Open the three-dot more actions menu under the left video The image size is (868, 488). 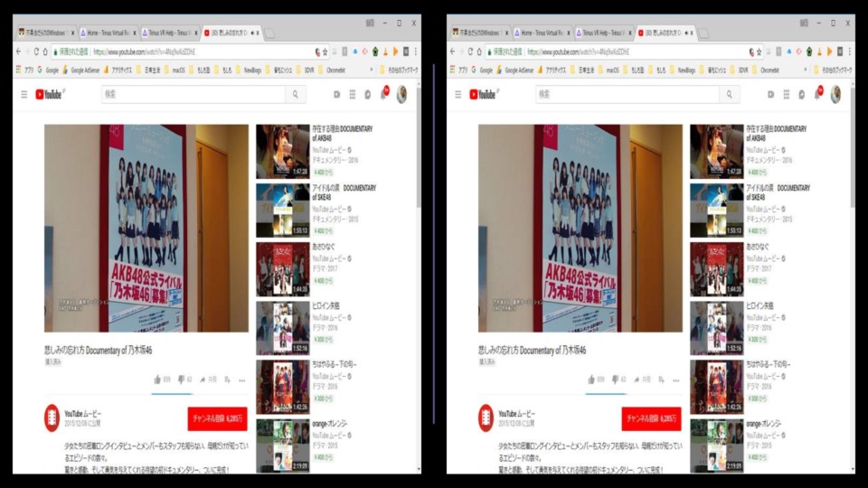[x=242, y=380]
